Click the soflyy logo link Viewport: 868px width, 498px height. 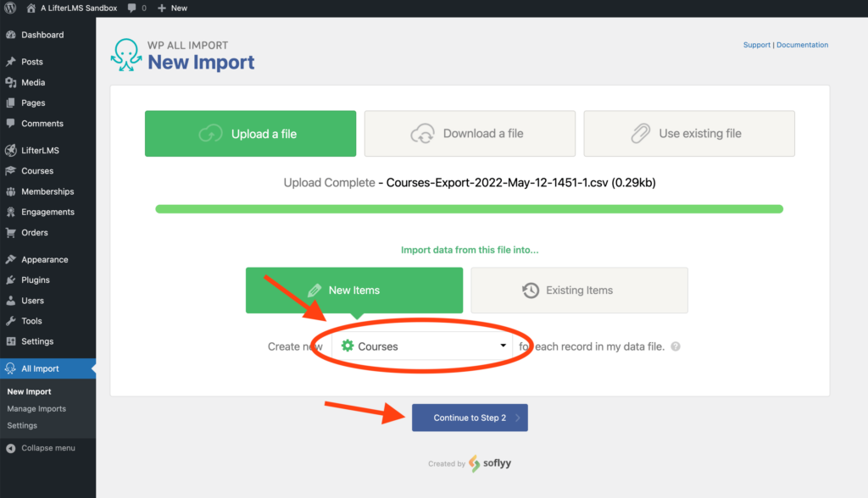[x=490, y=463]
